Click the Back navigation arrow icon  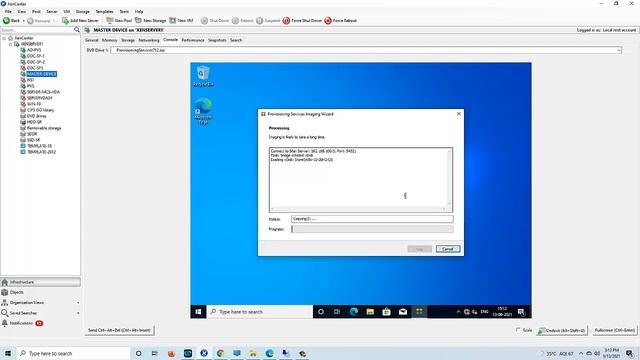7,20
